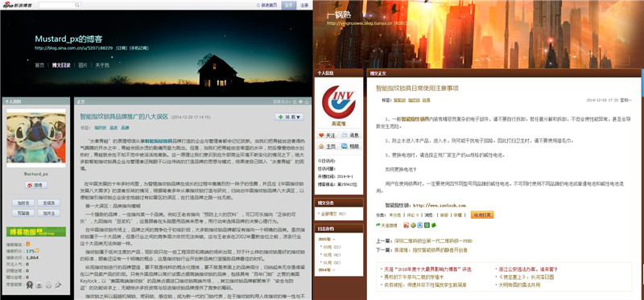The image size is (644, 300).
Task: Click the heart 关注 follow button
Action: tap(327, 135)
